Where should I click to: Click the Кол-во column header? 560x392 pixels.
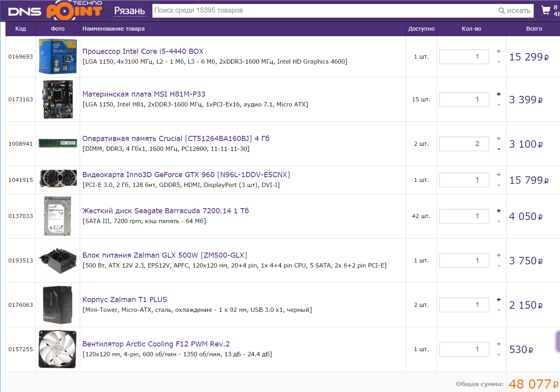[472, 29]
